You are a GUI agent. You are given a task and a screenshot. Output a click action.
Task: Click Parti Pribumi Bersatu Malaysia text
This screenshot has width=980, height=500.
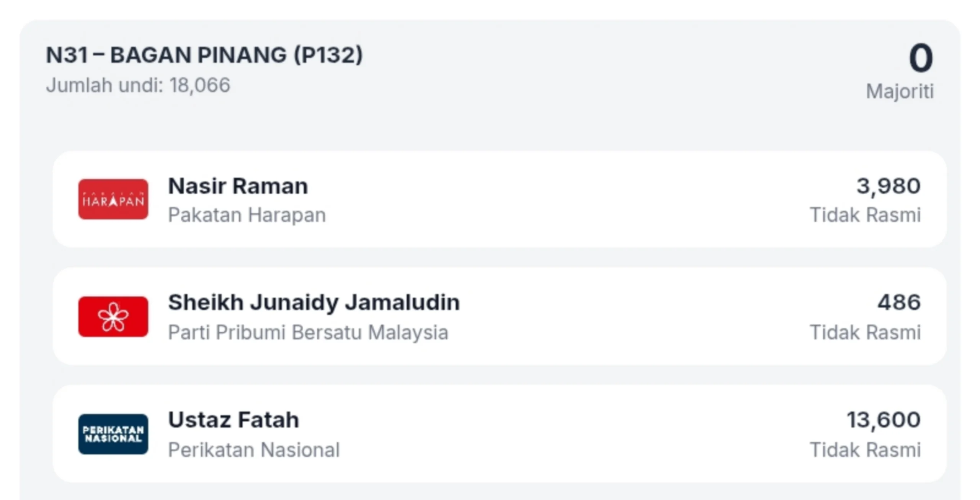(308, 332)
